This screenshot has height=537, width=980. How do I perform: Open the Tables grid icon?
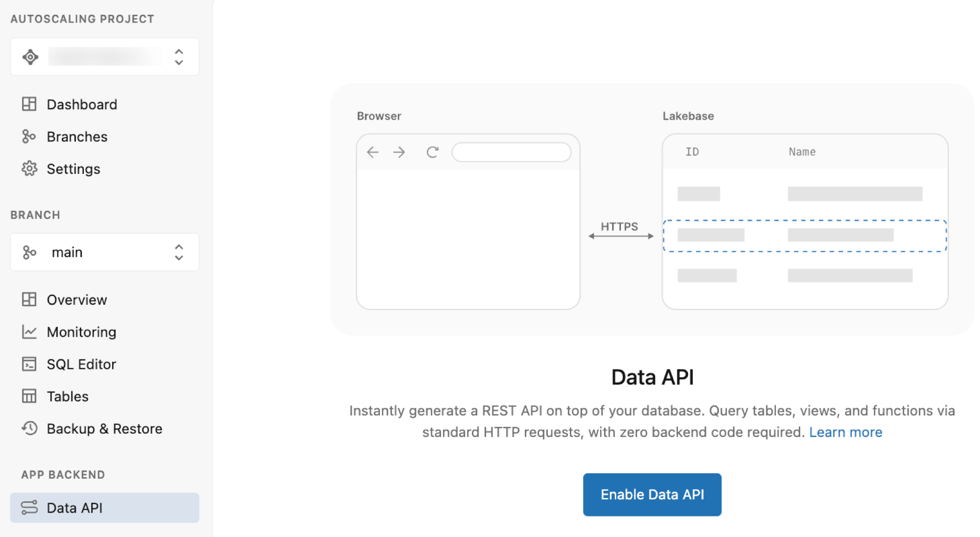[29, 396]
